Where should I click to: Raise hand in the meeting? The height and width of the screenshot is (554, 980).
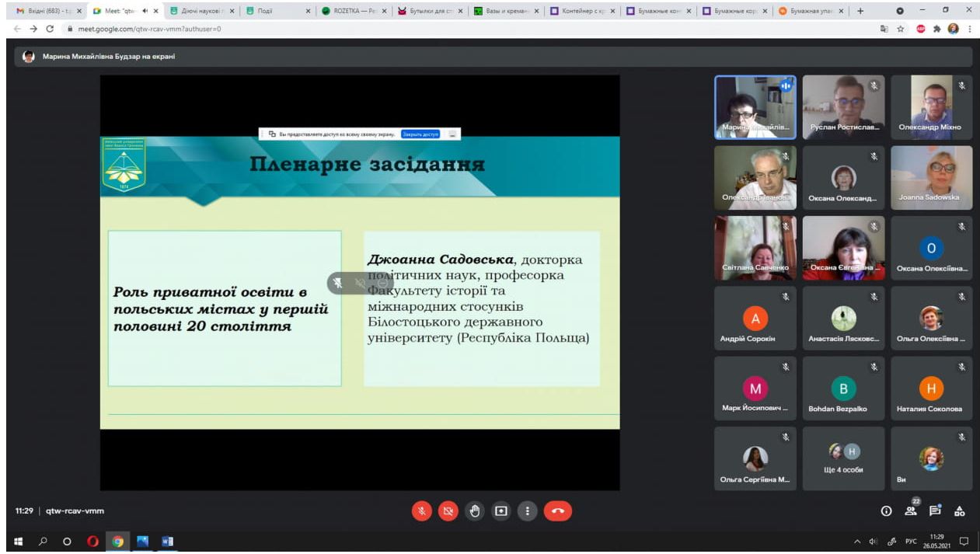475,510
